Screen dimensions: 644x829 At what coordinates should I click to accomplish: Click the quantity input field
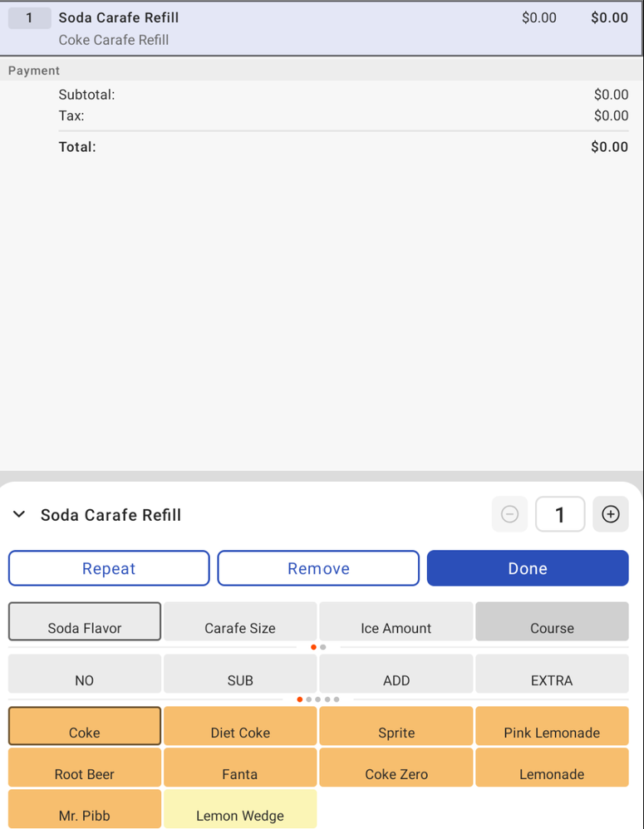coord(559,515)
